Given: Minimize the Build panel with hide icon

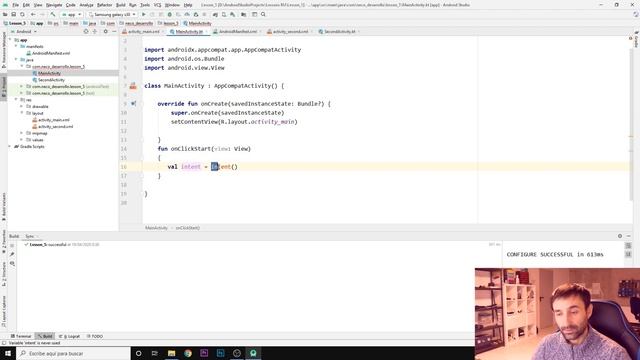Looking at the screenshot, I should [629, 236].
